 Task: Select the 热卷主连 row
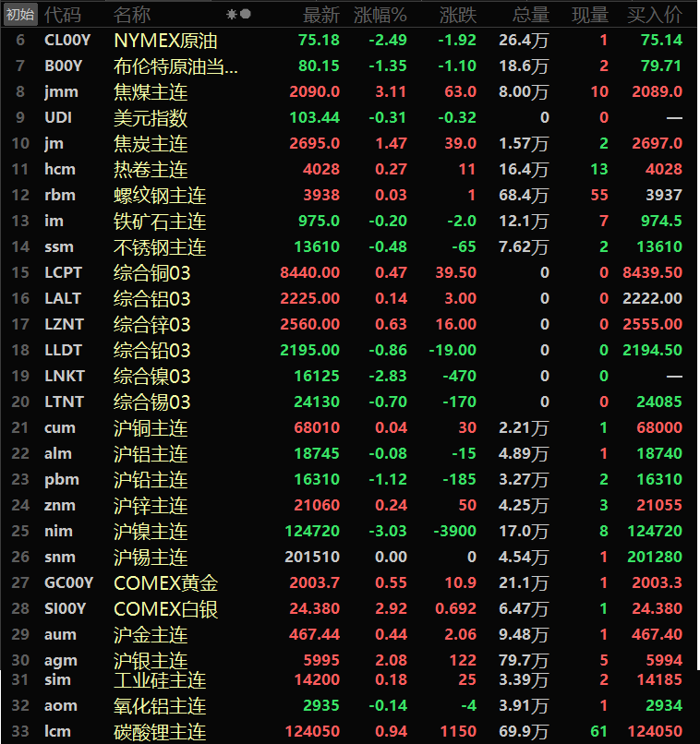point(350,170)
